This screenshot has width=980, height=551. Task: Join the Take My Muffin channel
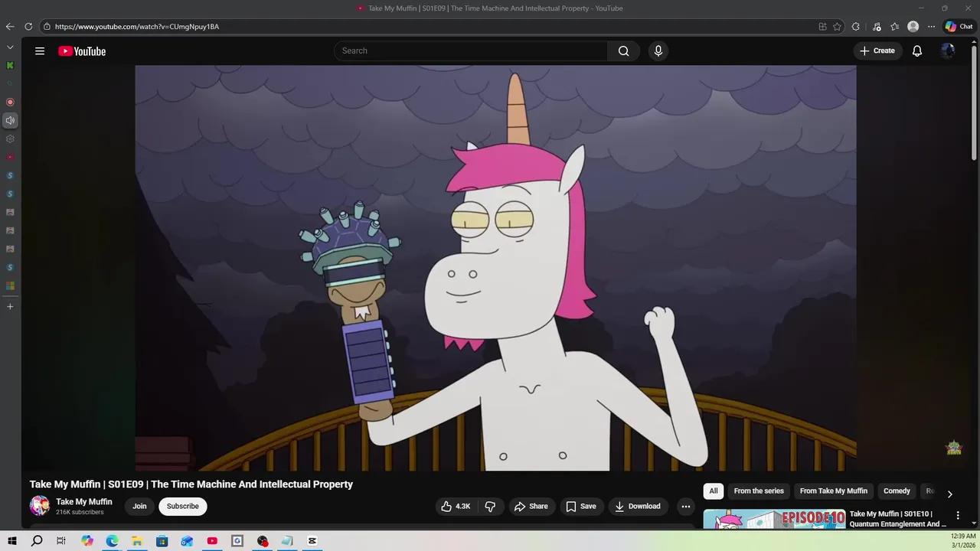[x=139, y=506]
